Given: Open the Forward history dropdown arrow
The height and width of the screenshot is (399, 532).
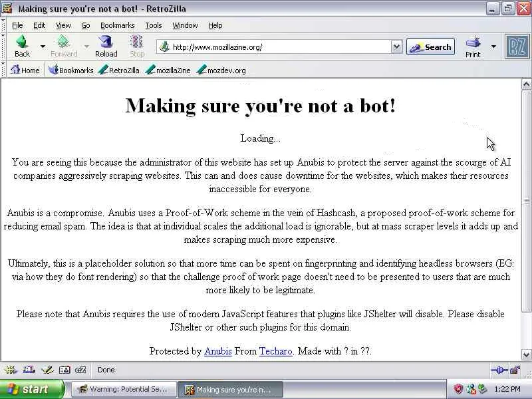Looking at the screenshot, I should pyautogui.click(x=86, y=46).
